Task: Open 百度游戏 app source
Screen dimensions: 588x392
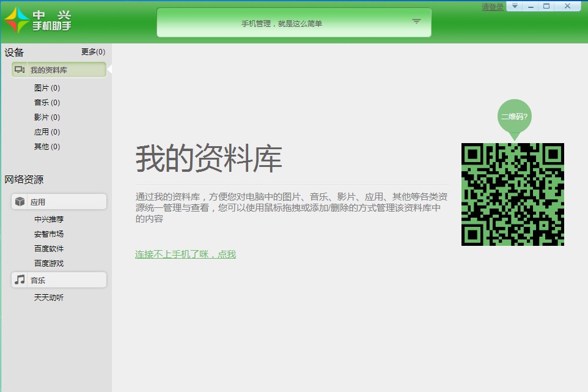Action: click(49, 264)
